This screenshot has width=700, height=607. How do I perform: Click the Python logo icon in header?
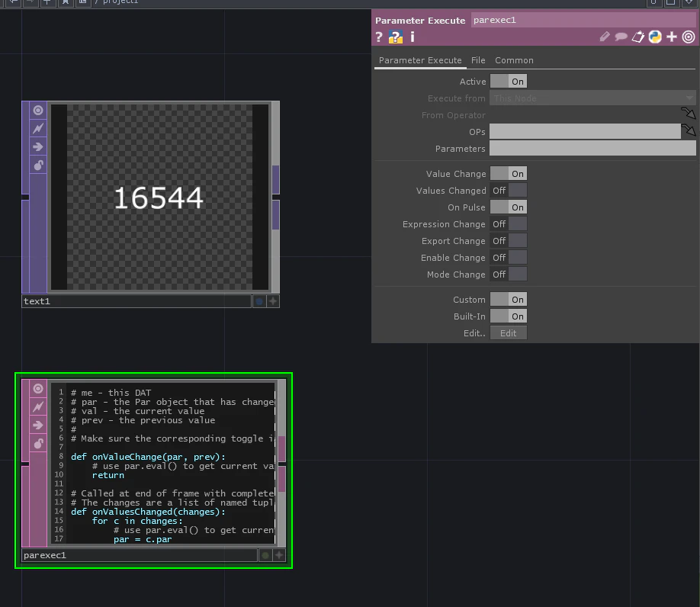point(655,37)
